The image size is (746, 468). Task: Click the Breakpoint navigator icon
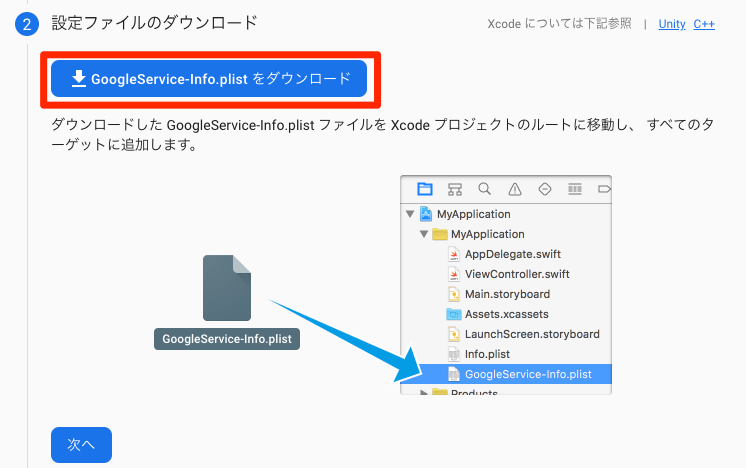click(x=603, y=189)
